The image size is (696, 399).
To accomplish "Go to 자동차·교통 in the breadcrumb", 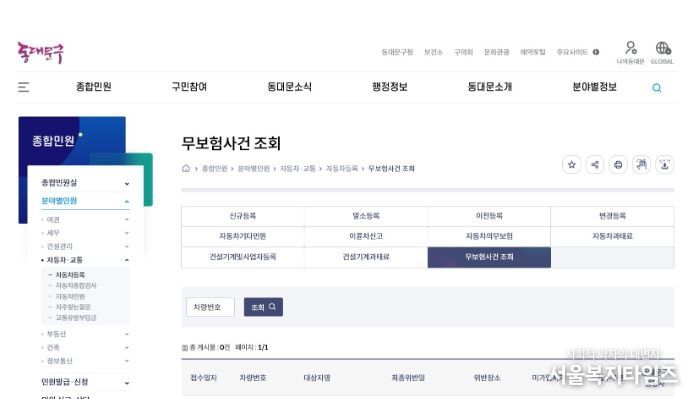I will click(297, 169).
